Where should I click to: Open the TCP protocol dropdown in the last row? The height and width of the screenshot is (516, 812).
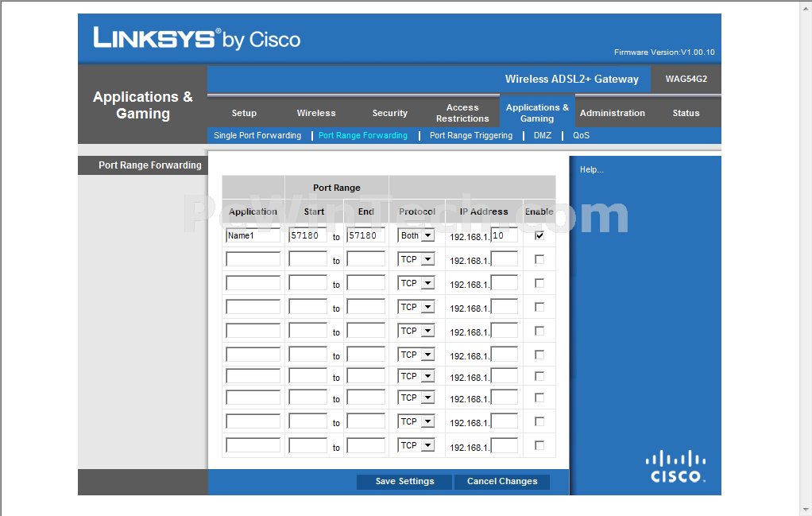416,445
